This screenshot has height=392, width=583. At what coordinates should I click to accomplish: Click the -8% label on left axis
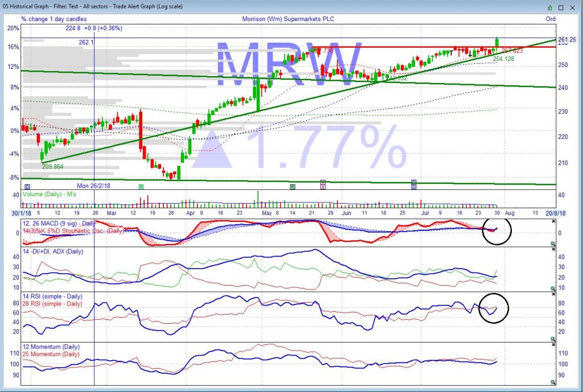[x=14, y=178]
